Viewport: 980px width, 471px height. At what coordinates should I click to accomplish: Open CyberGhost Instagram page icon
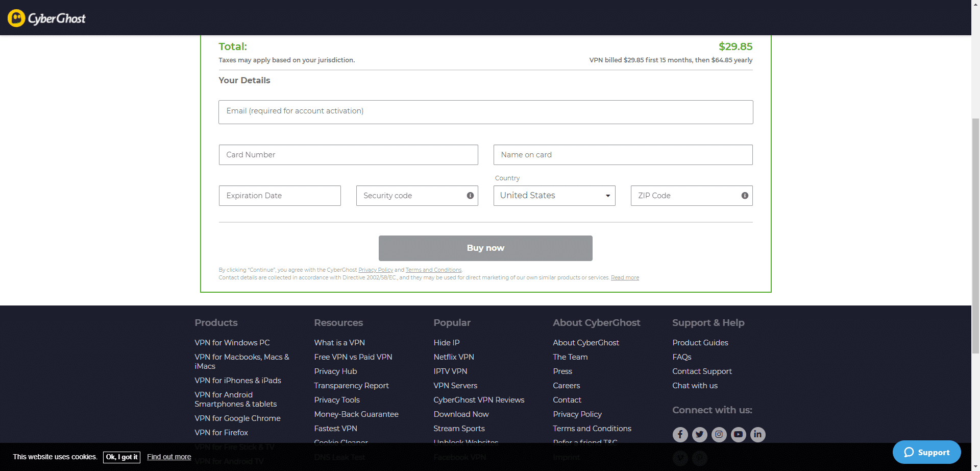pos(719,434)
